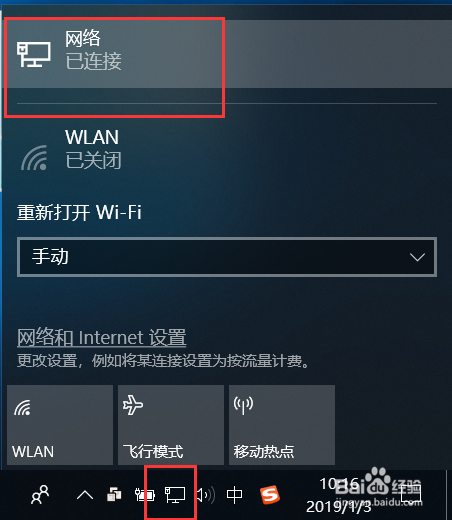Image resolution: width=452 pixels, height=520 pixels.
Task: Open the battery power tray icon
Action: pos(145,495)
